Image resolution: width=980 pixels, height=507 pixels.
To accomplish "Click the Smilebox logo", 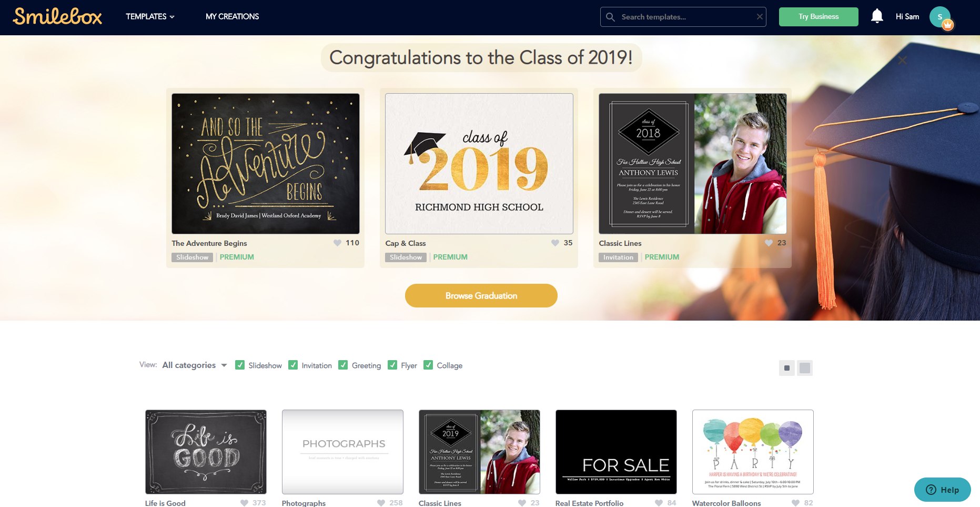I will point(57,16).
